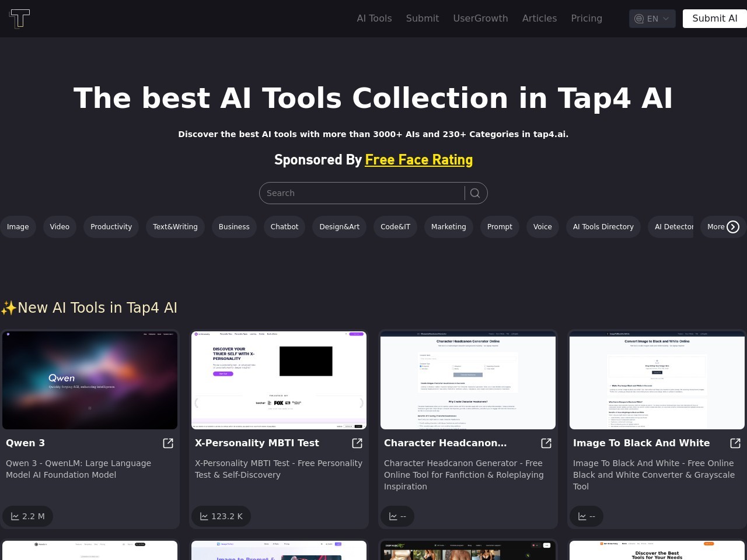Click the X-Personality description text
The height and width of the screenshot is (560, 747).
(278, 469)
